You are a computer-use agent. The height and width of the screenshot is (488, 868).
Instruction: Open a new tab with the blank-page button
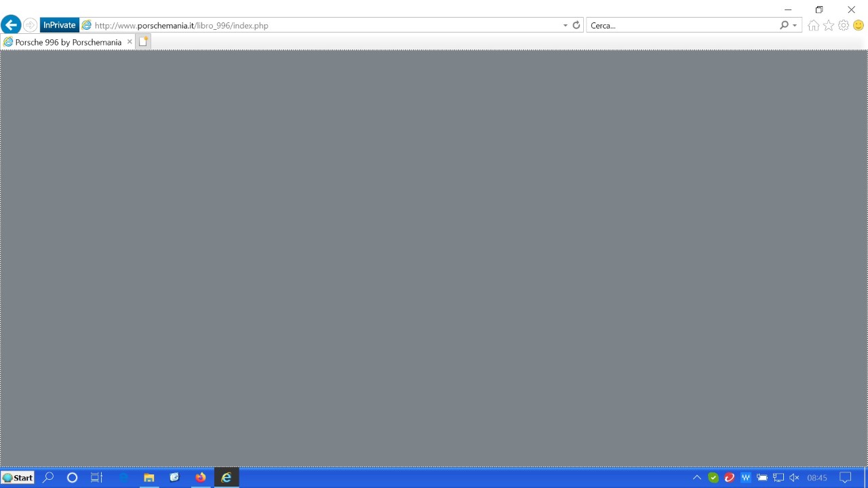143,41
